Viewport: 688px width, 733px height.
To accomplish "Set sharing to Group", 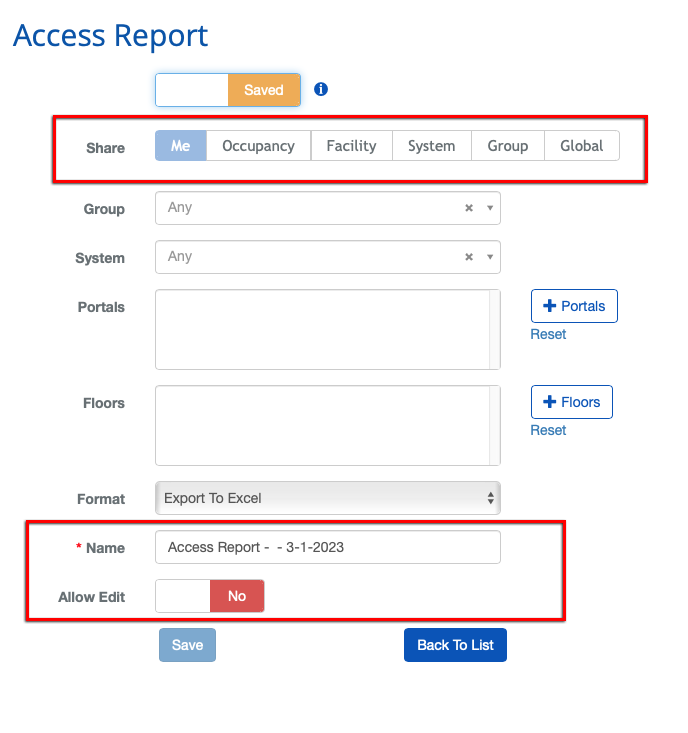I will pyautogui.click(x=507, y=145).
